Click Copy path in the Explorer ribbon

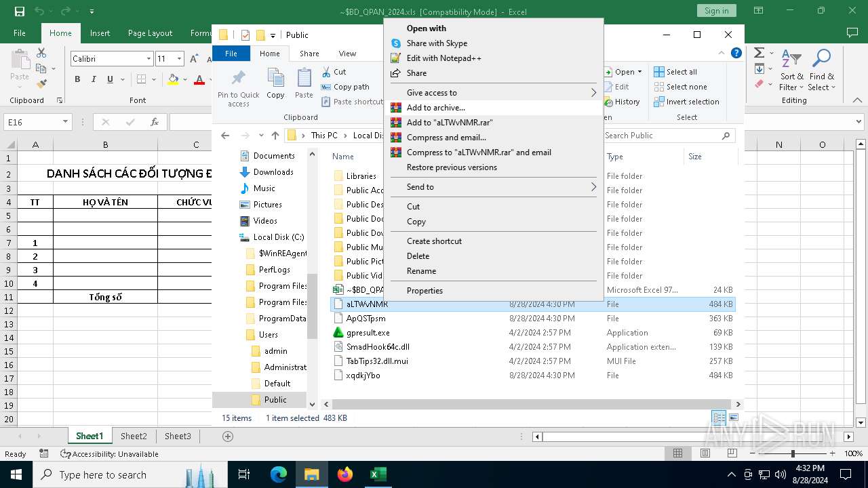[x=345, y=87]
